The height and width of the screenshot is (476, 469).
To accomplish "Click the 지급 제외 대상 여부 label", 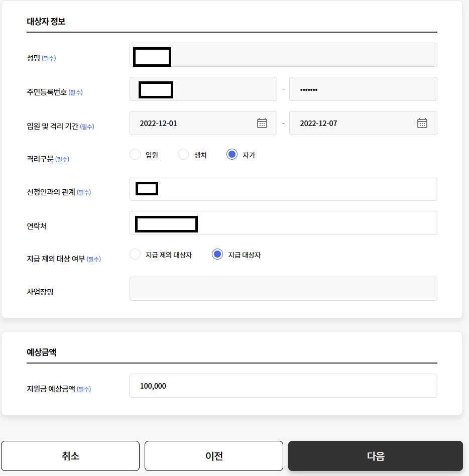I will 56,259.
